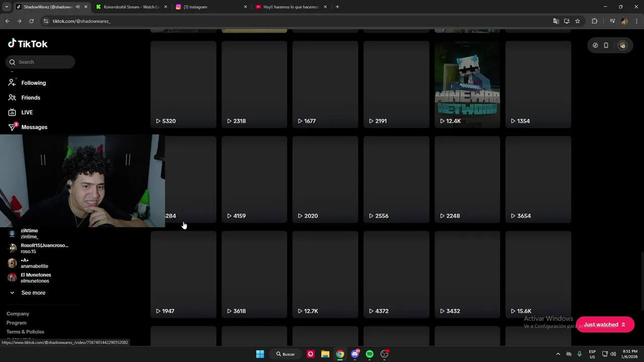The image size is (644, 362).
Task: Open Windows Start menu
Action: pos(260,354)
